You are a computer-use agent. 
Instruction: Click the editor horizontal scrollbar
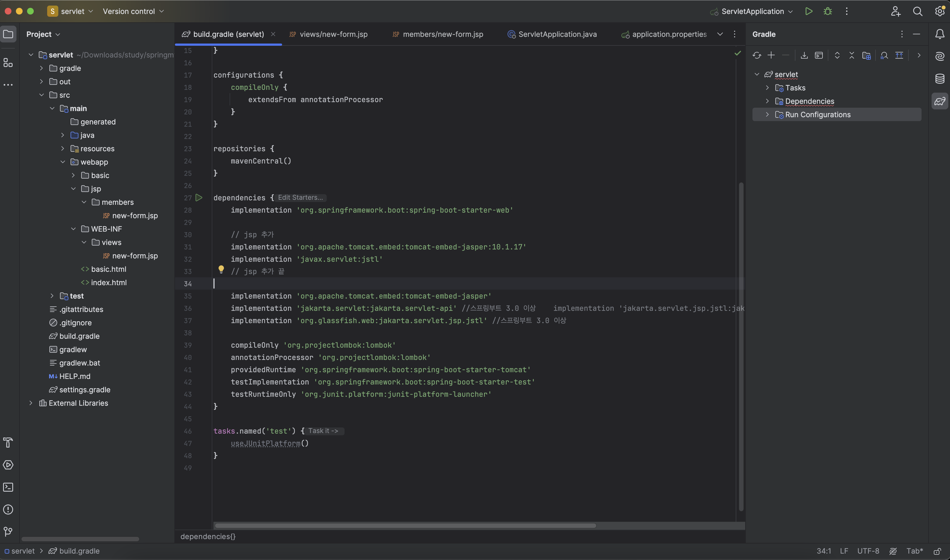[x=405, y=526]
